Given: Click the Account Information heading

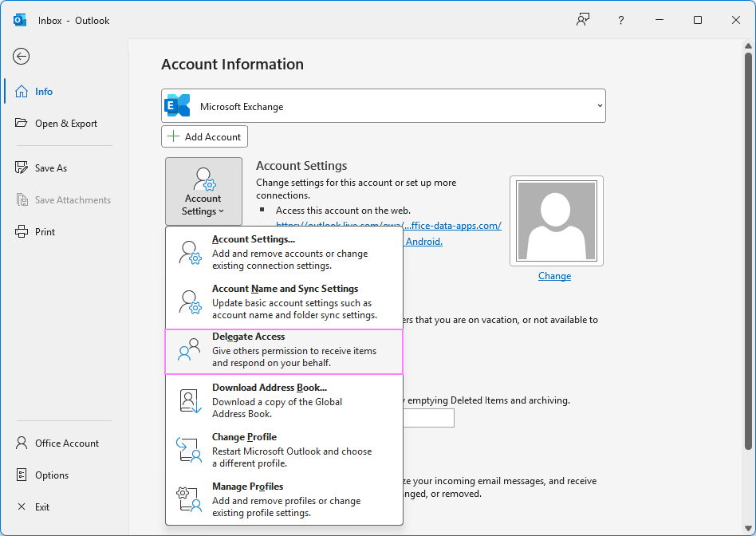Looking at the screenshot, I should [232, 64].
